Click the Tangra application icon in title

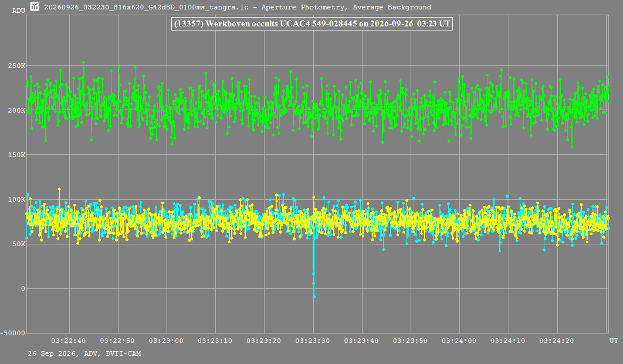[x=35, y=6]
